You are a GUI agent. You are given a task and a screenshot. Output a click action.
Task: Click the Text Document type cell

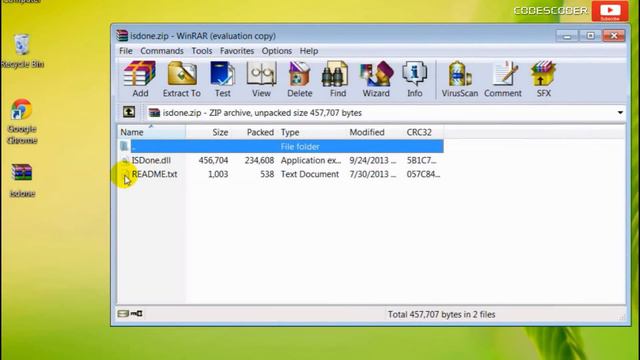pos(310,174)
